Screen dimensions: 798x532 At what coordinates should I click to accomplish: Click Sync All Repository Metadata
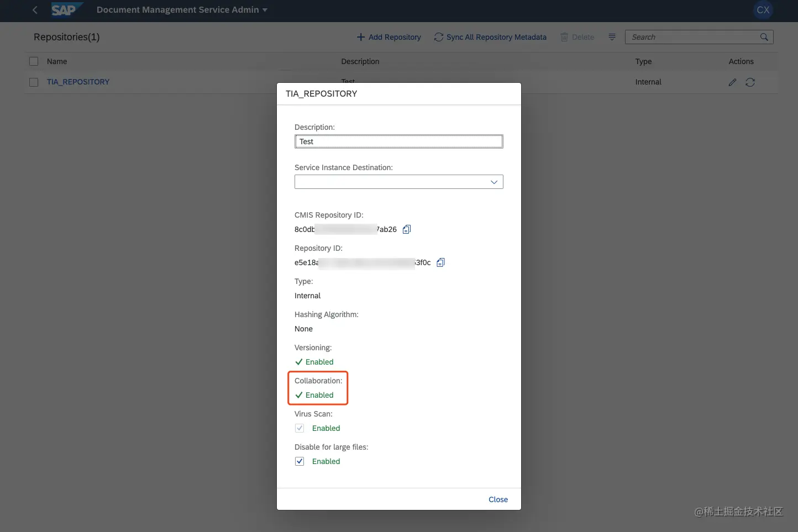coord(490,37)
